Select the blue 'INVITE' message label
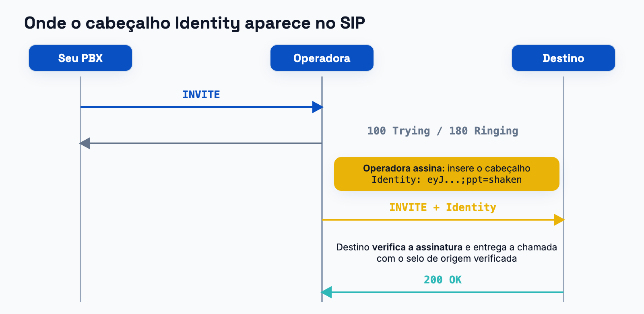 click(x=201, y=95)
